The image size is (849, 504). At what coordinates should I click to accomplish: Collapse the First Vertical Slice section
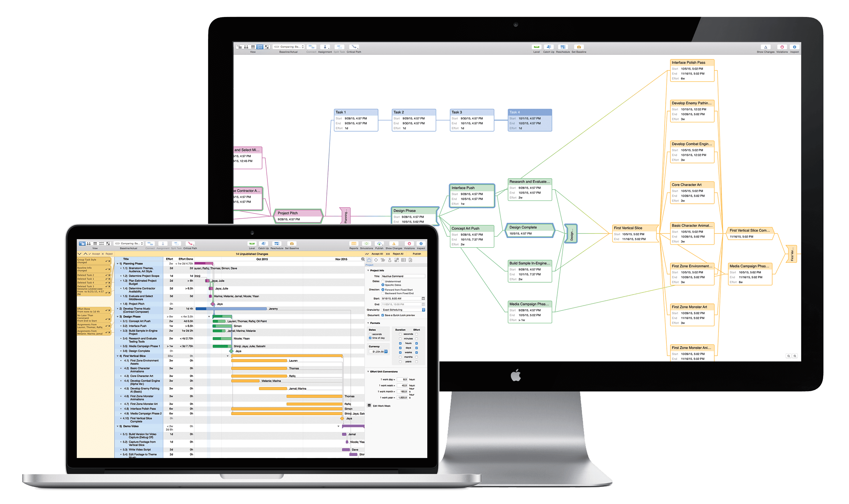click(x=117, y=356)
